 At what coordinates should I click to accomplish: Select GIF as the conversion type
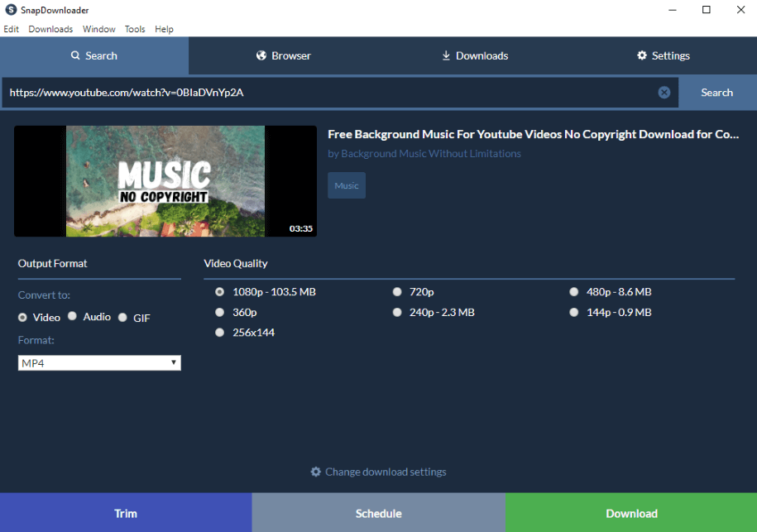(122, 317)
